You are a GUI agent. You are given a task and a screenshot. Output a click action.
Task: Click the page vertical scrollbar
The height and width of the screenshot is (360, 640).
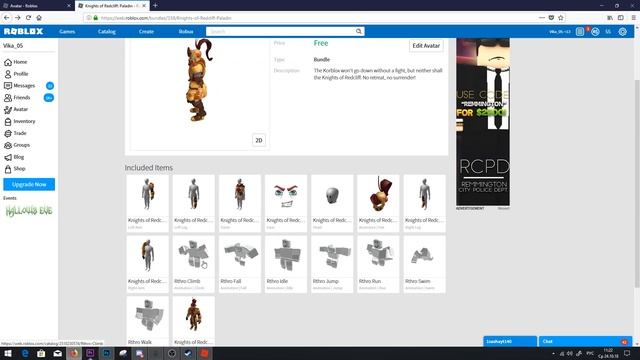(x=637, y=184)
